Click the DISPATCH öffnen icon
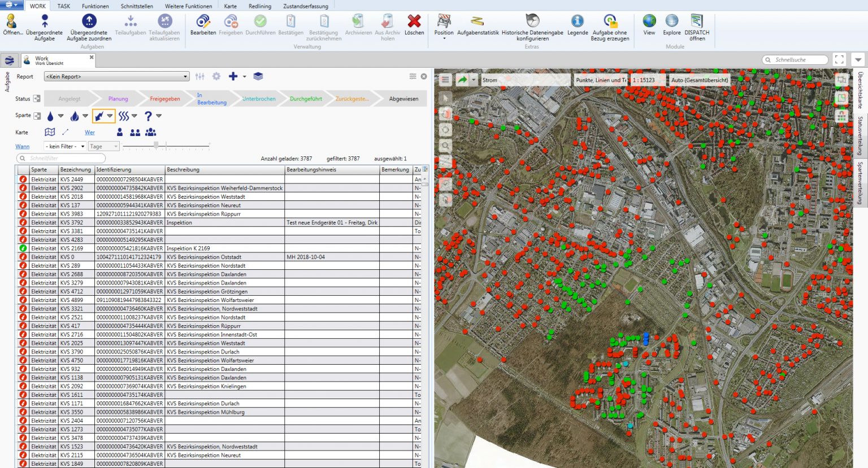The image size is (868, 468). click(697, 24)
